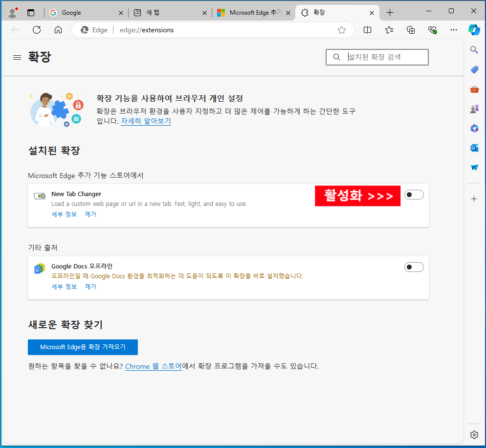Open the Outlook sidebar icon
The image size is (486, 448).
(474, 148)
